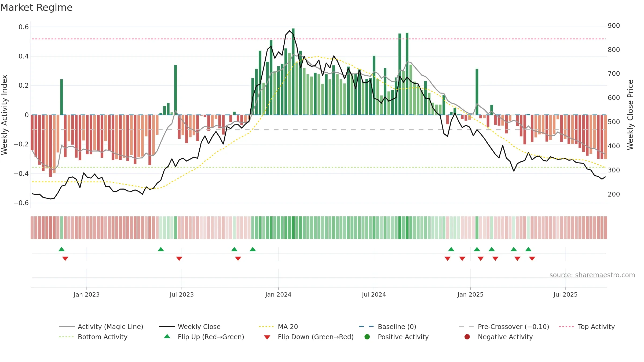
Task: Click the −0.2 tick on the activity axis
Action: [x=21, y=144]
